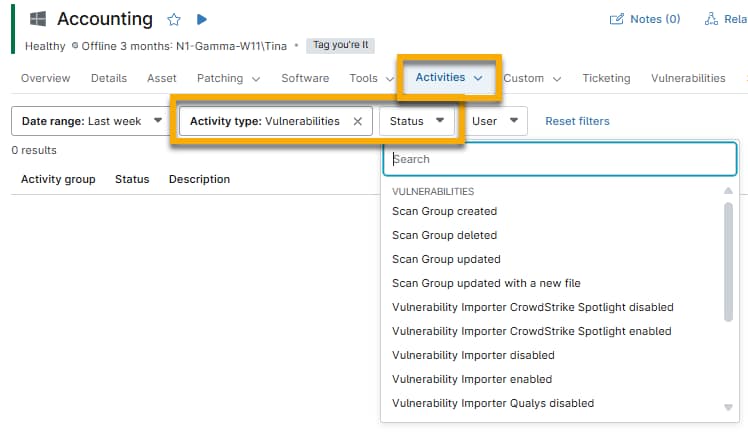This screenshot has height=436, width=748.
Task: Click the blue play icon next to Accounting
Action: pyautogui.click(x=201, y=19)
